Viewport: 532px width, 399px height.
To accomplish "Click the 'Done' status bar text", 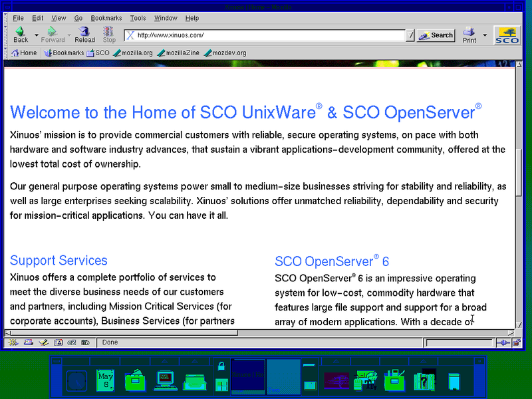I will (110, 342).
